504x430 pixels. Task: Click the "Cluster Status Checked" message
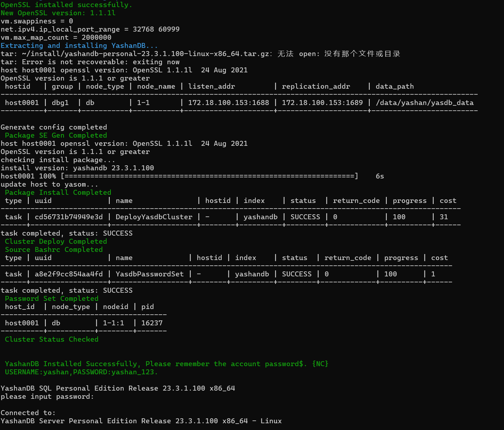pyautogui.click(x=52, y=340)
